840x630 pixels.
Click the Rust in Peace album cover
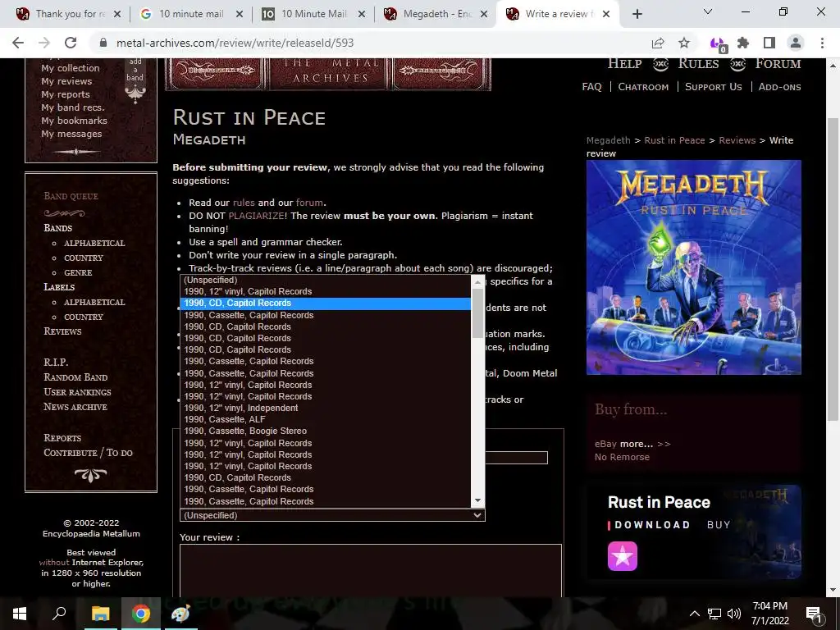[x=694, y=267]
